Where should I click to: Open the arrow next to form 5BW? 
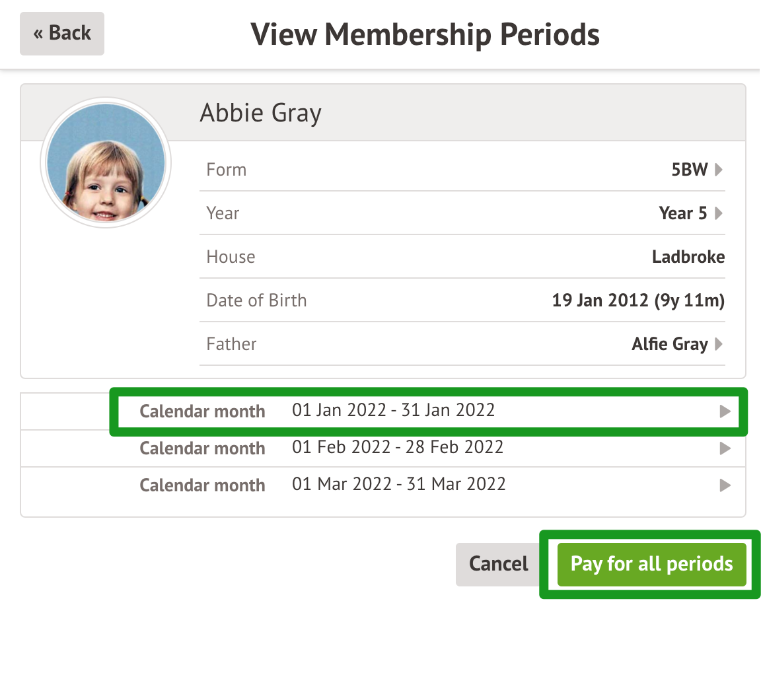(x=719, y=170)
